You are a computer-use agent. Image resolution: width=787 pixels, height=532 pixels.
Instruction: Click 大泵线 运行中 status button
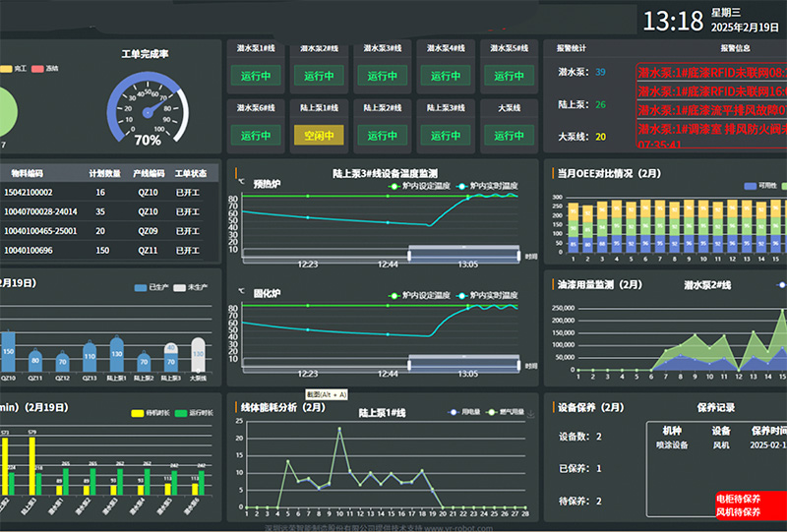509,136
